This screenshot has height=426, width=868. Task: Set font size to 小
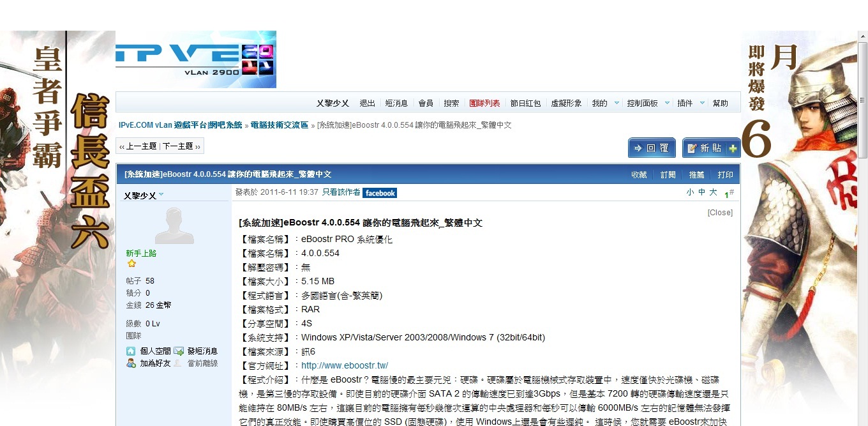690,192
